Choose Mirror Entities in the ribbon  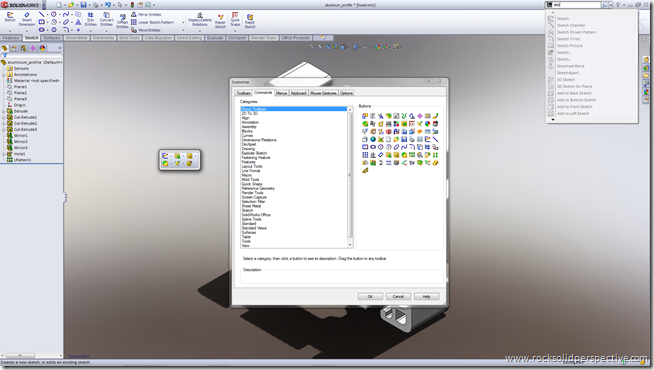coord(146,15)
